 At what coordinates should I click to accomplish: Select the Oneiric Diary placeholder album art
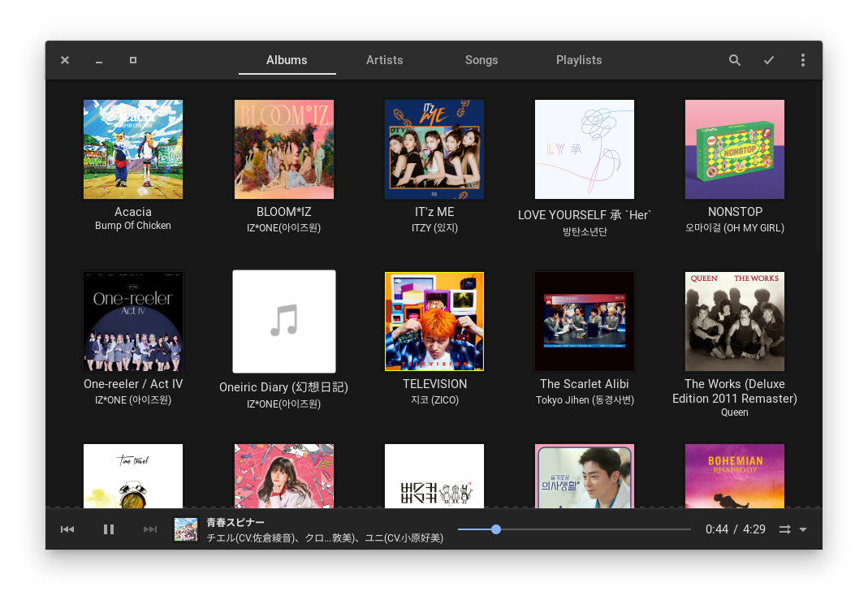click(x=284, y=322)
